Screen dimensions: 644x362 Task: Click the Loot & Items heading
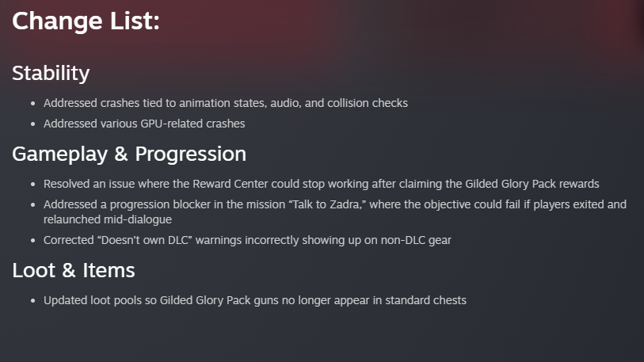pyautogui.click(x=73, y=271)
